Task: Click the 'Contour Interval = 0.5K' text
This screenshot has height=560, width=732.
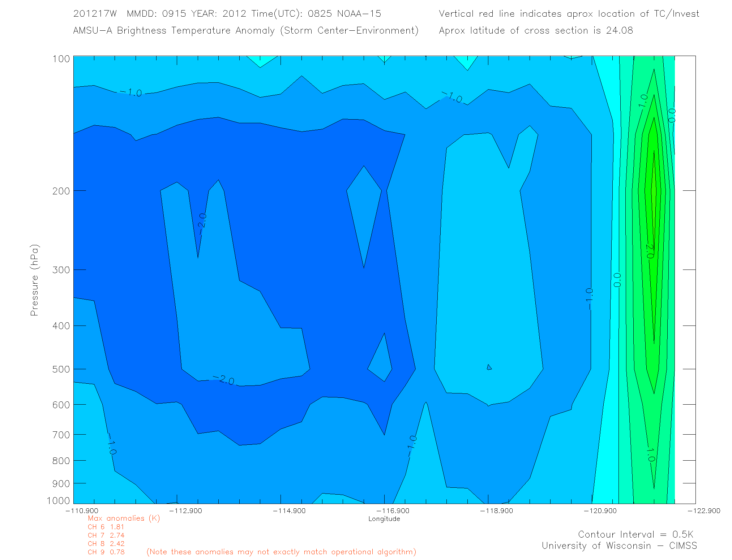Action: pyautogui.click(x=635, y=534)
